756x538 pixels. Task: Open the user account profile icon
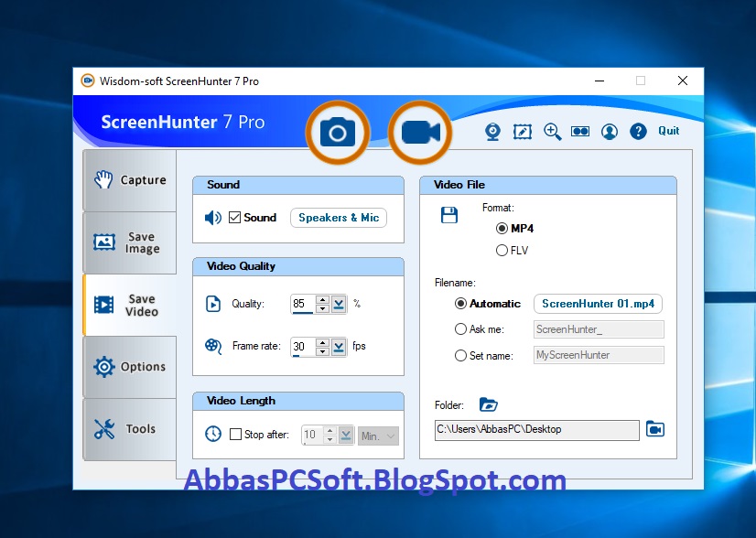click(610, 132)
